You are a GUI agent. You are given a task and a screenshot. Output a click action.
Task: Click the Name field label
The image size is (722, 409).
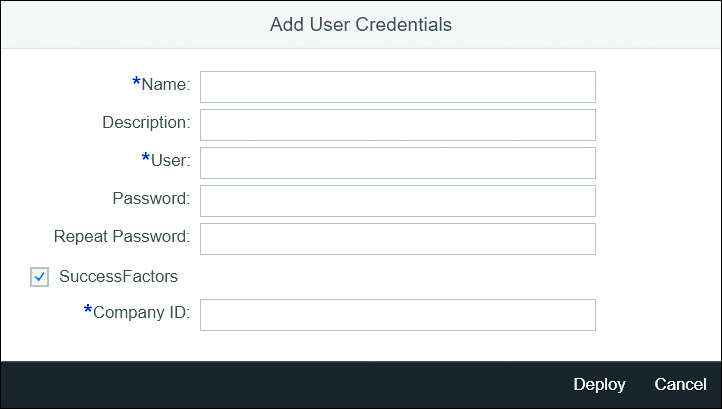pyautogui.click(x=166, y=85)
